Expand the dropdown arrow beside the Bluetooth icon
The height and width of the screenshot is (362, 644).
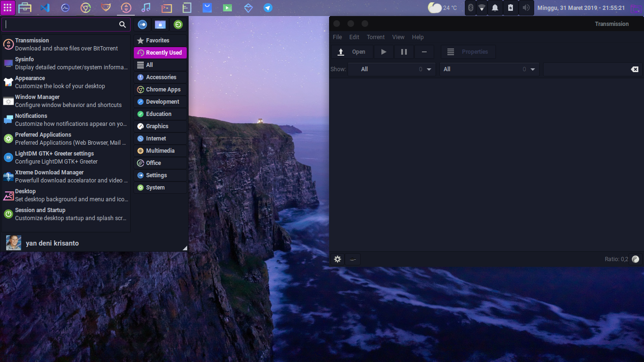tap(482, 8)
